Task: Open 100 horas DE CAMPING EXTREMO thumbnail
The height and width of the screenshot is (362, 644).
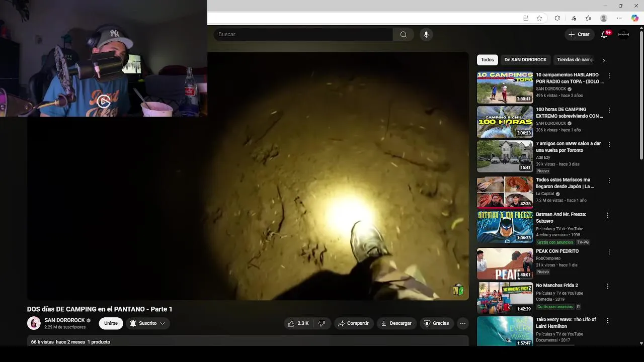Action: [505, 122]
